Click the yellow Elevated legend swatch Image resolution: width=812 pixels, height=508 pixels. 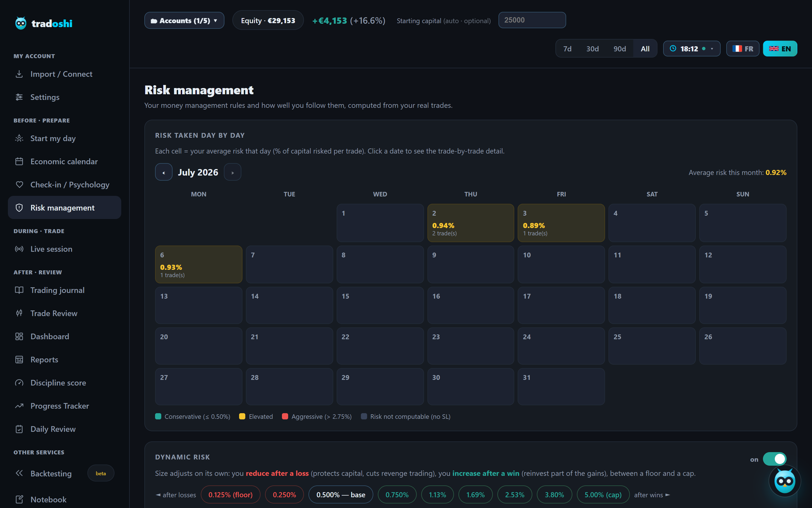242,416
